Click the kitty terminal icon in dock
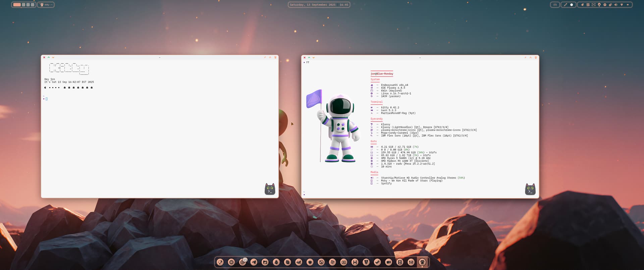Viewport: 644px width, 270px height. click(x=422, y=262)
